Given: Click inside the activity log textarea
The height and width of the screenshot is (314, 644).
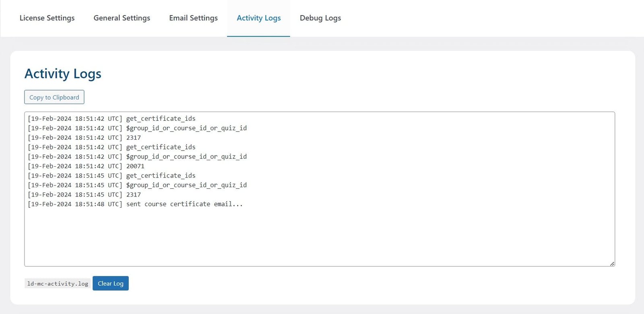Looking at the screenshot, I should (320, 189).
